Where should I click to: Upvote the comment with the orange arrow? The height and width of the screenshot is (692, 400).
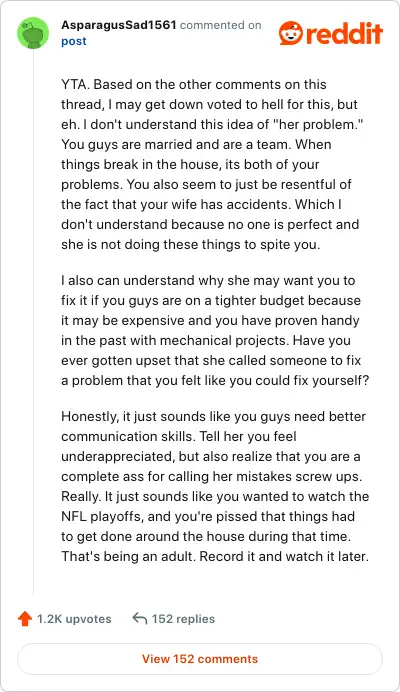[25, 619]
